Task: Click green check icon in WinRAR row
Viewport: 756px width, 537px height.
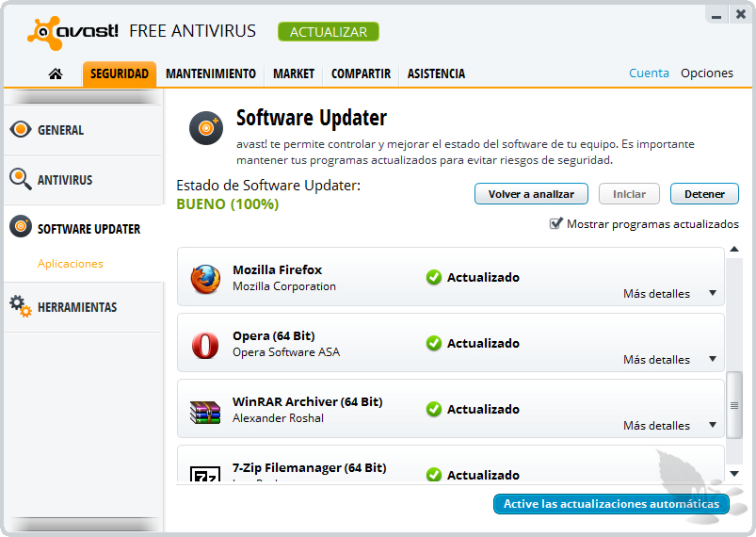Action: 434,409
